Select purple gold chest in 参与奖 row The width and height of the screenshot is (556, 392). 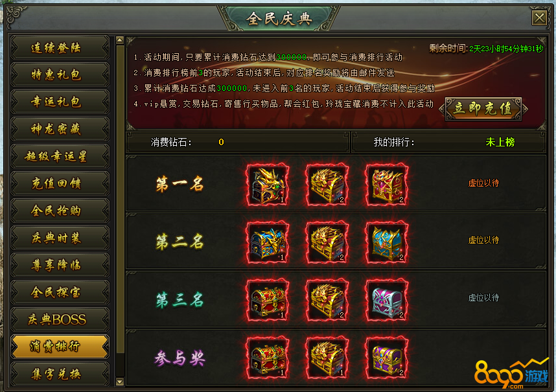point(387,358)
